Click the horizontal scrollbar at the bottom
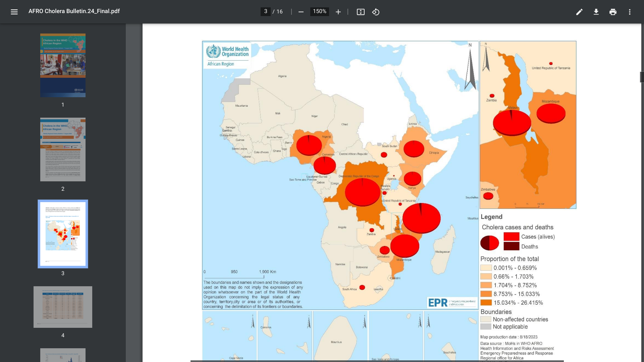Screen dimensions: 644x362 point(377,361)
